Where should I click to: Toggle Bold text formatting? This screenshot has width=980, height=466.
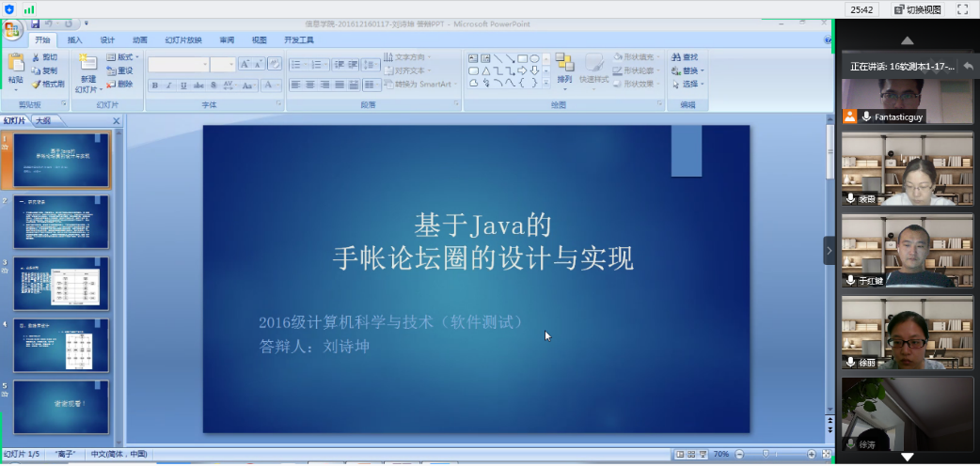coord(155,85)
